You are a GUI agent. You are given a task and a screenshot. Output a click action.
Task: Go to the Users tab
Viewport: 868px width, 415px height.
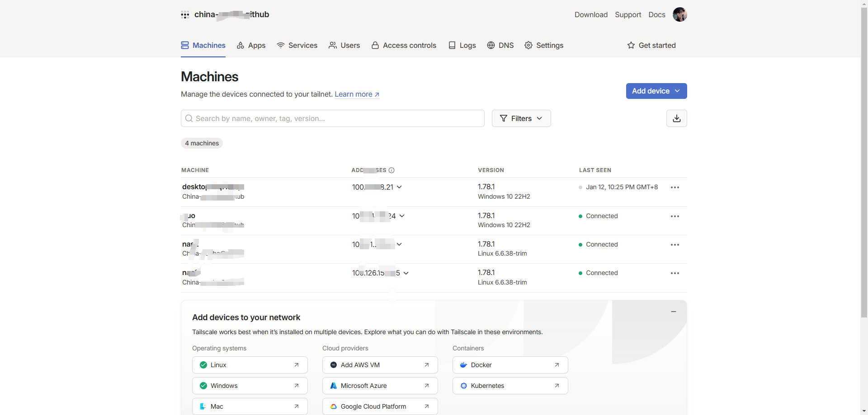(344, 45)
